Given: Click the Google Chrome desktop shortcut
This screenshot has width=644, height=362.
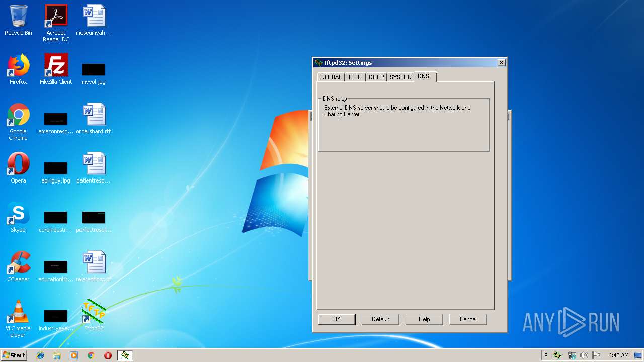Looking at the screenshot, I should (x=18, y=122).
